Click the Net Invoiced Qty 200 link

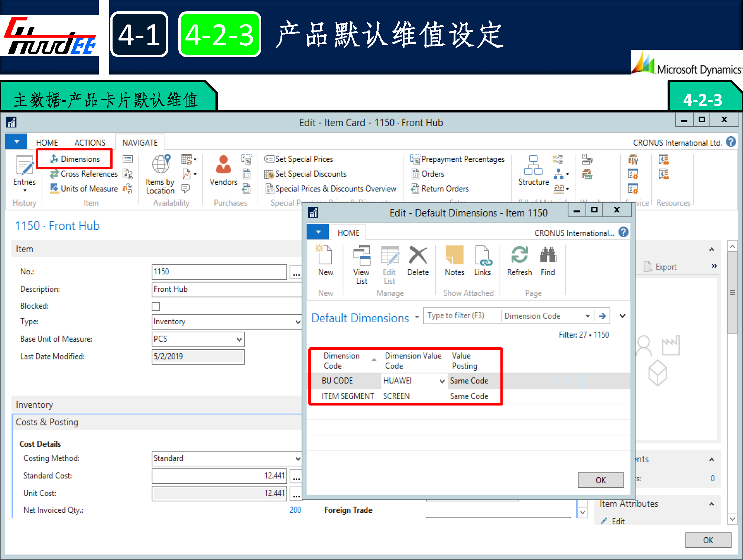click(295, 510)
